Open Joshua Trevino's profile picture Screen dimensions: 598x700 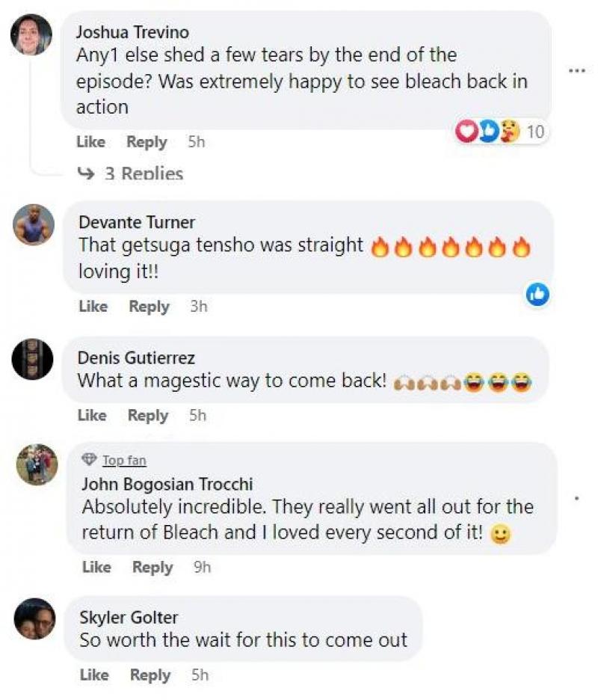coord(31,34)
